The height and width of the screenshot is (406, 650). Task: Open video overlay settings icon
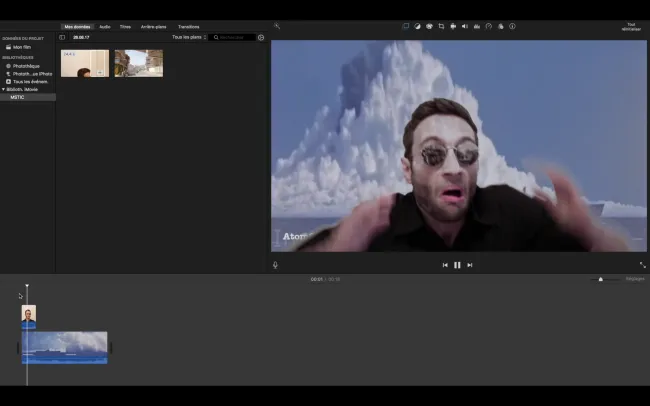coord(405,26)
